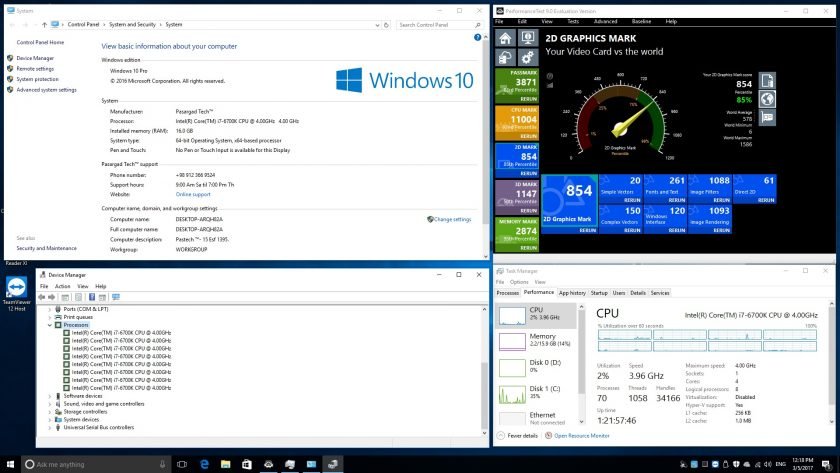Switch to the App history tab
840x473 pixels.
click(x=572, y=293)
